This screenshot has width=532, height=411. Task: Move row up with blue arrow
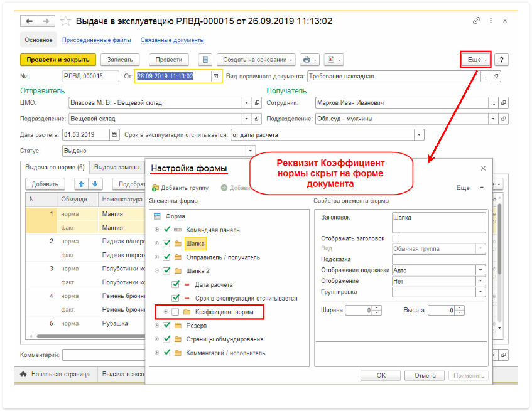[x=81, y=184]
